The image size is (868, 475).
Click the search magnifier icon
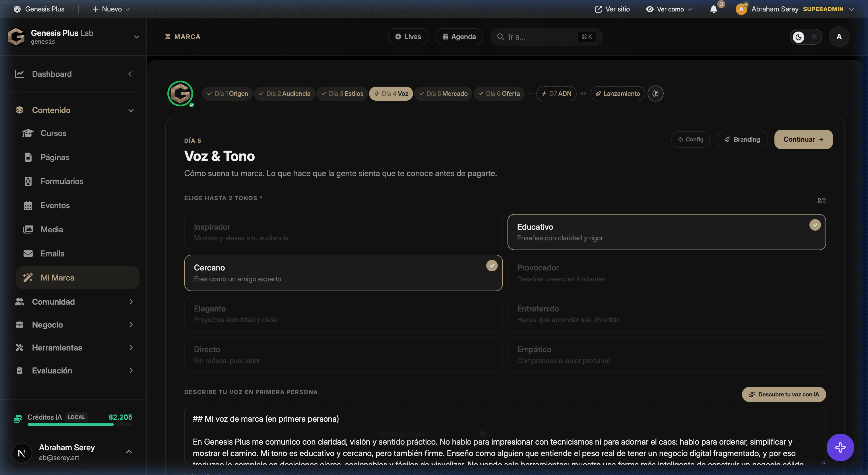point(501,37)
